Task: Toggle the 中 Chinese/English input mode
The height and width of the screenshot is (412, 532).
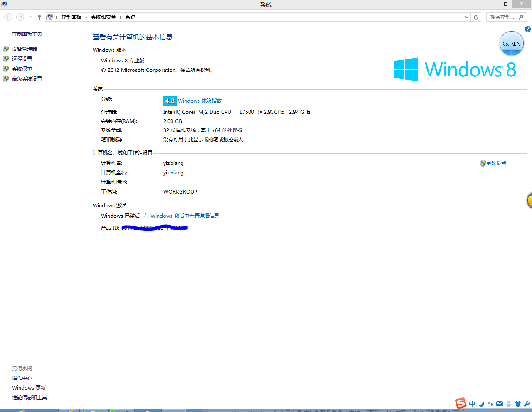Action: 472,404
